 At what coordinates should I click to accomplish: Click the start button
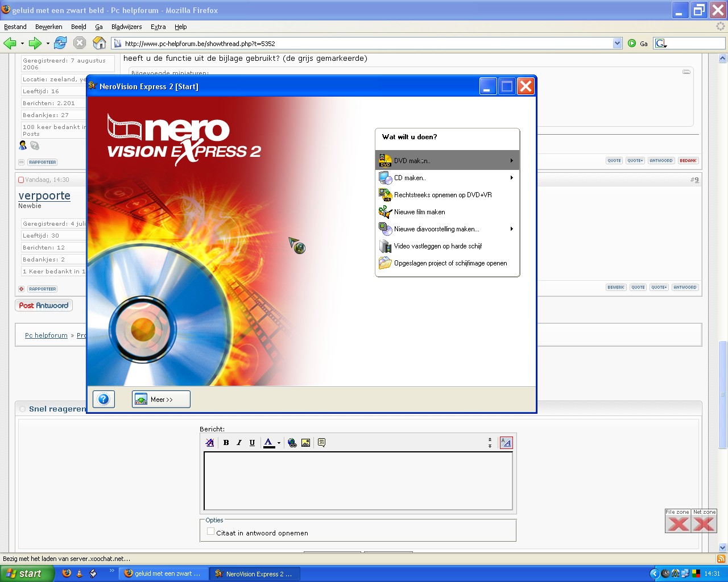pyautogui.click(x=27, y=573)
